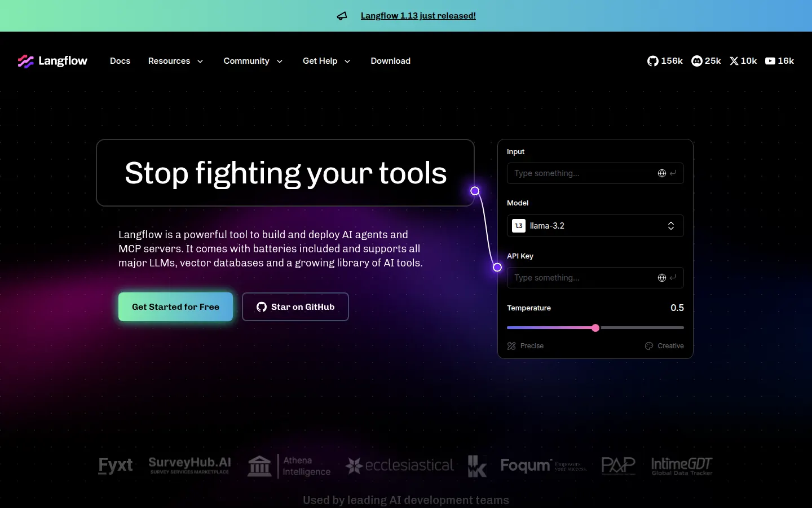Viewport: 812px width, 508px height.
Task: Click the headline Stop fighting your tools
Action: tap(286, 173)
